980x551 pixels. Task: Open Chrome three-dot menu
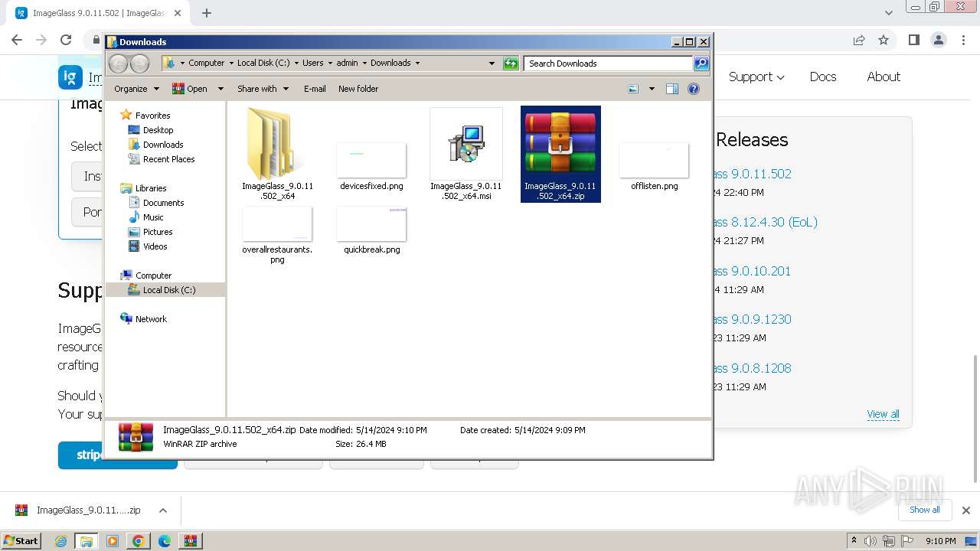click(963, 40)
